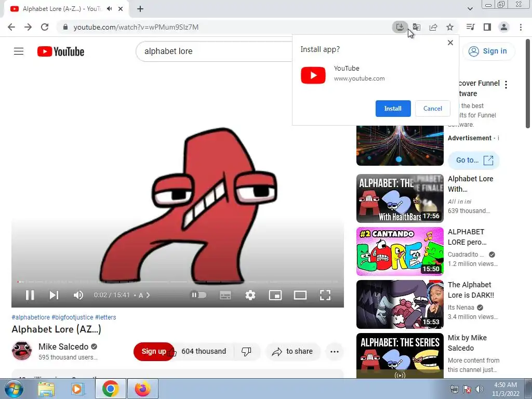The height and width of the screenshot is (399, 532).
Task: Click the 'to share' button
Action: (292, 352)
